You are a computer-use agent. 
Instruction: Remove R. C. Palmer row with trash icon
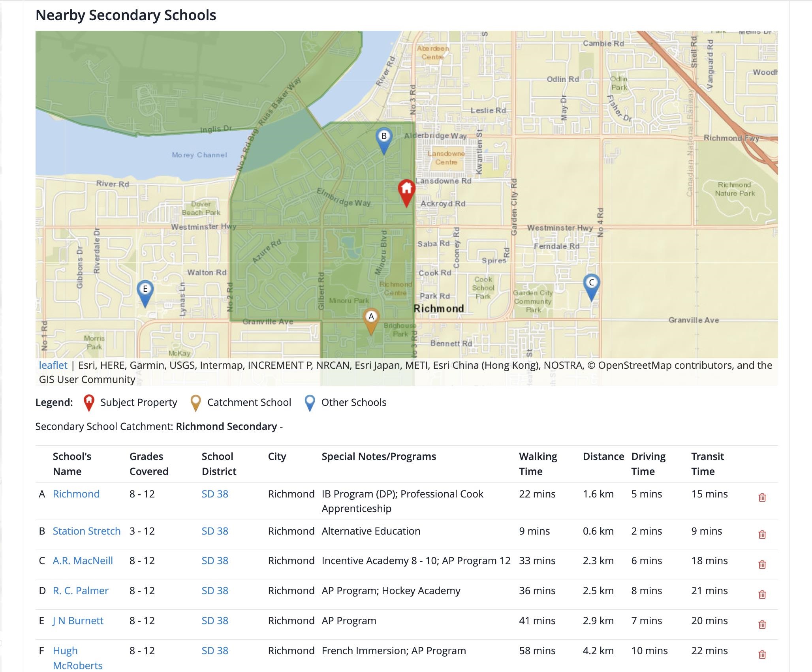pyautogui.click(x=762, y=595)
